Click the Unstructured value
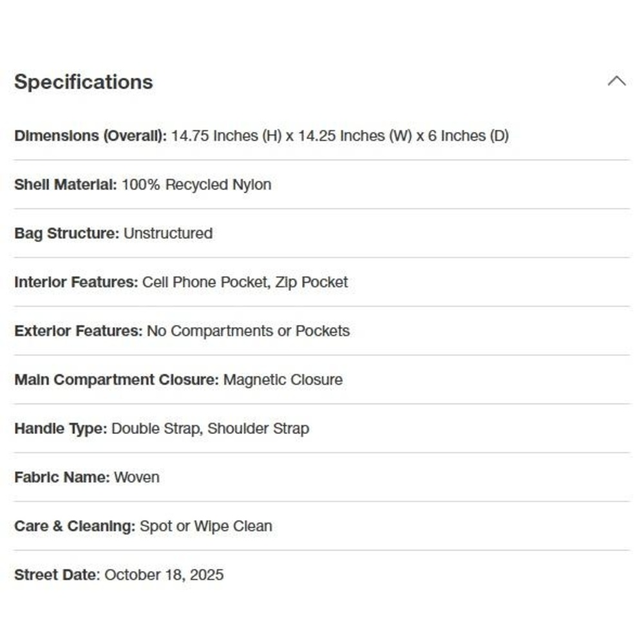Image resolution: width=644 pixels, height=644 pixels. coord(168,233)
